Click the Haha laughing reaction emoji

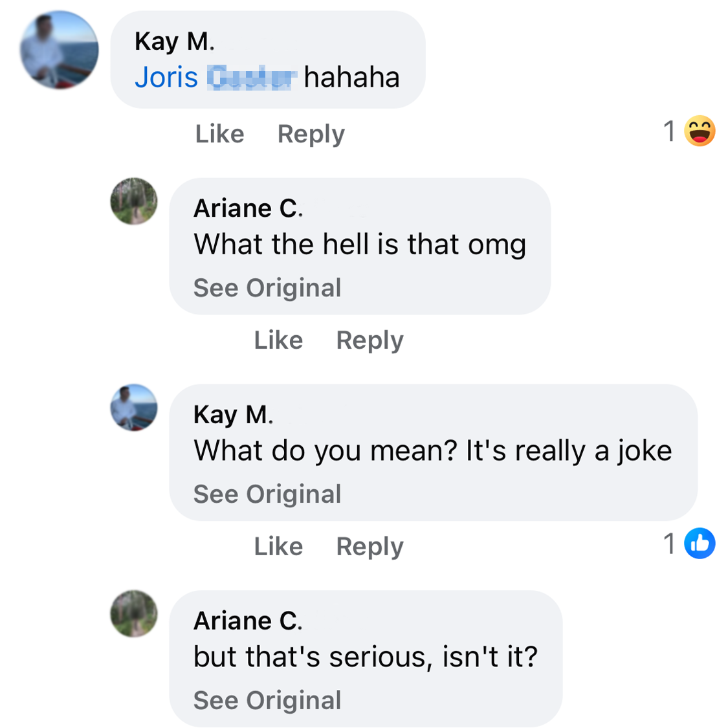700,131
